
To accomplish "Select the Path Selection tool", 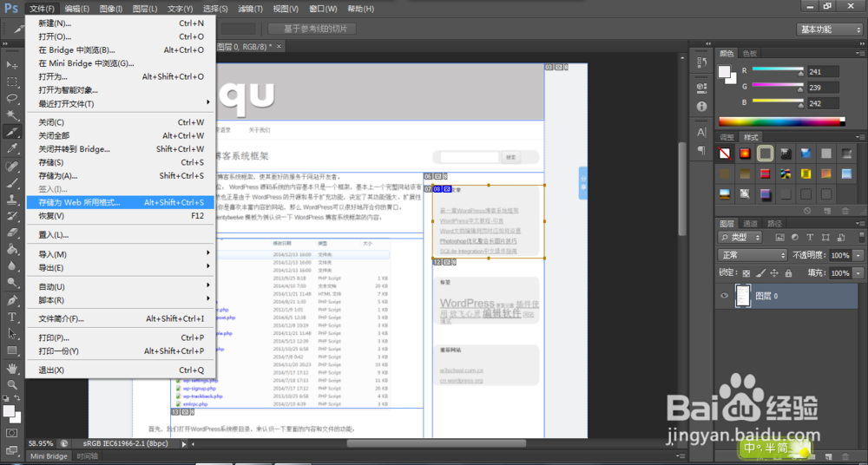I will tap(12, 334).
